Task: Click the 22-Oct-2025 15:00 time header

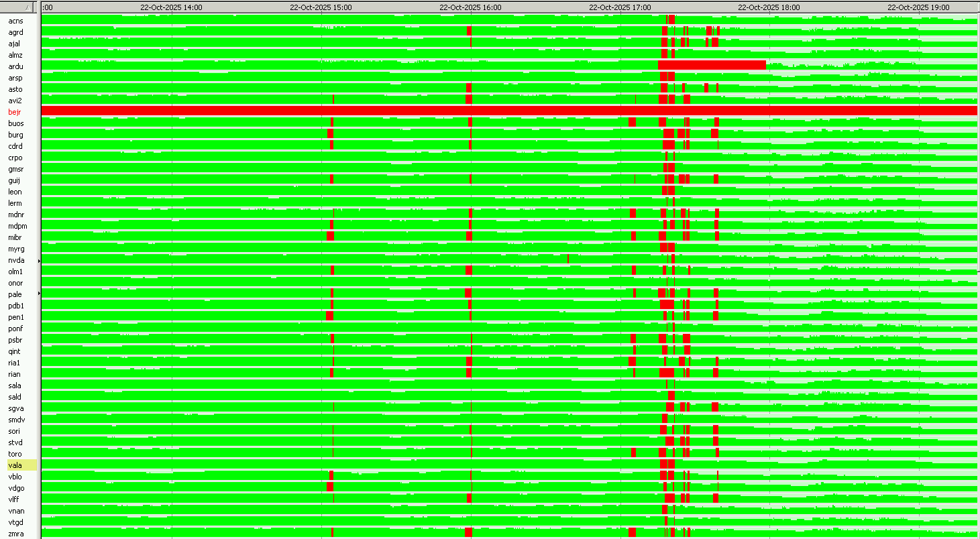Action: (x=321, y=7)
